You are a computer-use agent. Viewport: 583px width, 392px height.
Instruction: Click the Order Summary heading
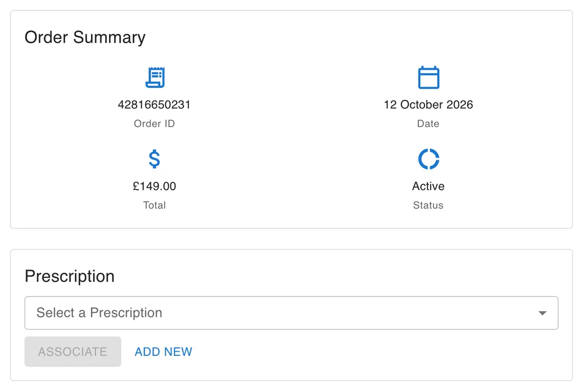pyautogui.click(x=85, y=37)
